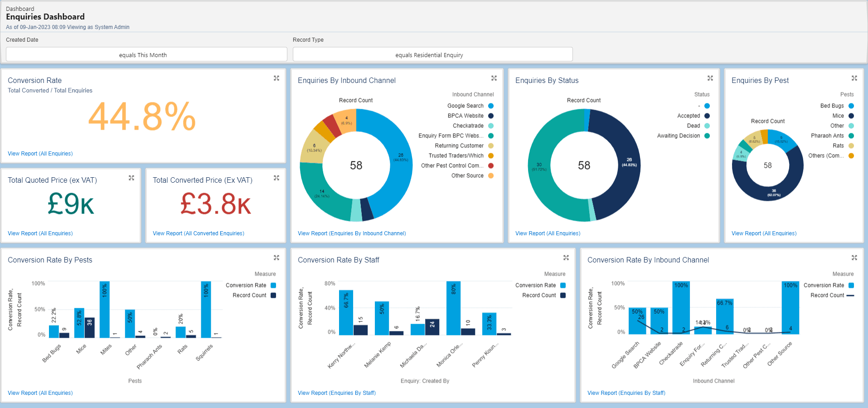Click the 100% Checkatrade conversion rate bar
The image size is (868, 408).
(x=681, y=308)
